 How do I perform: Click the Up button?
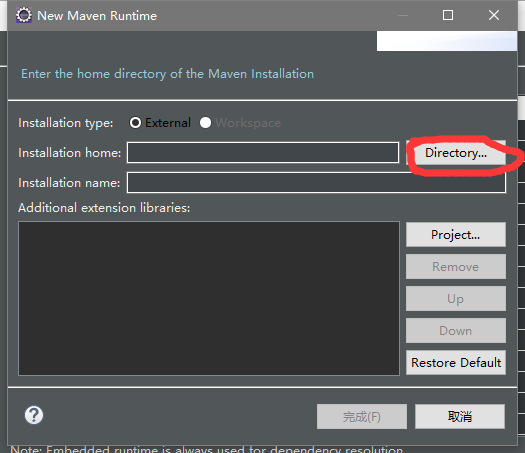[x=456, y=299]
